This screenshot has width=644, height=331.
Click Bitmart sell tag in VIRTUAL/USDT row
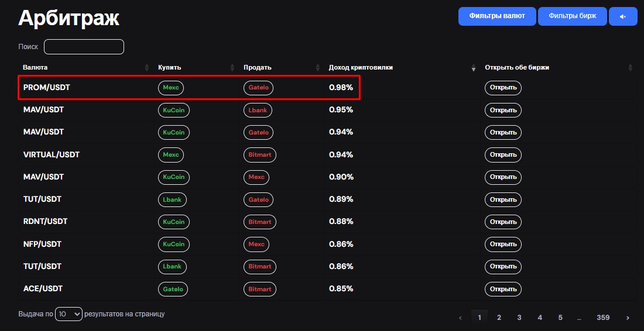pos(260,154)
